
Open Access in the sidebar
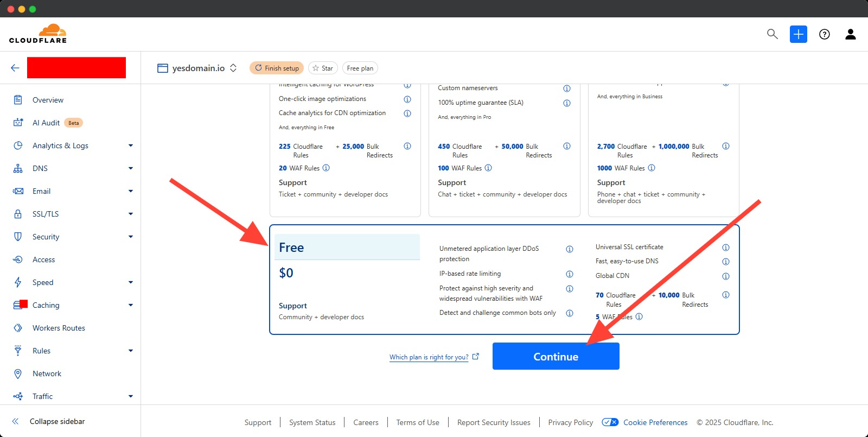tap(43, 259)
